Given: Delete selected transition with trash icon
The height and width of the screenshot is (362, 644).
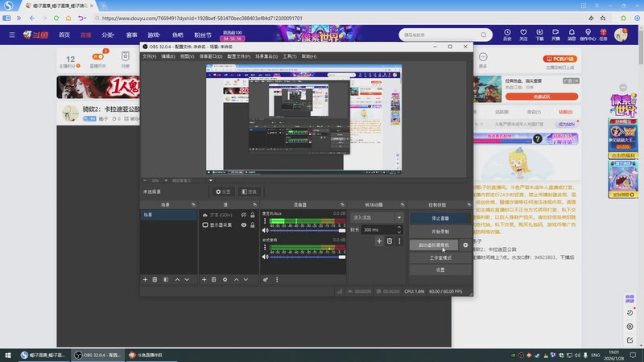Looking at the screenshot, I should 390,241.
